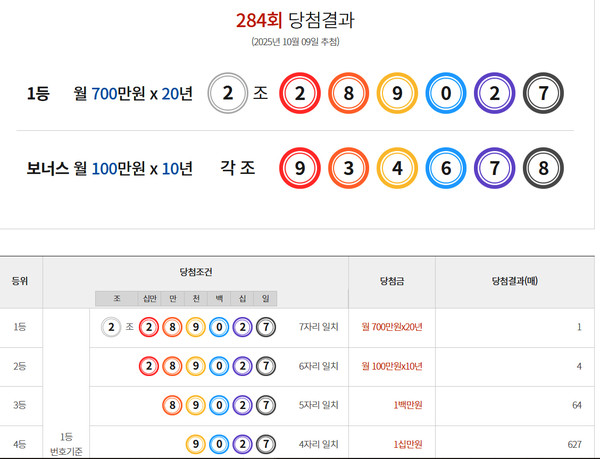Click the 당첨금 column header

pos(392,281)
